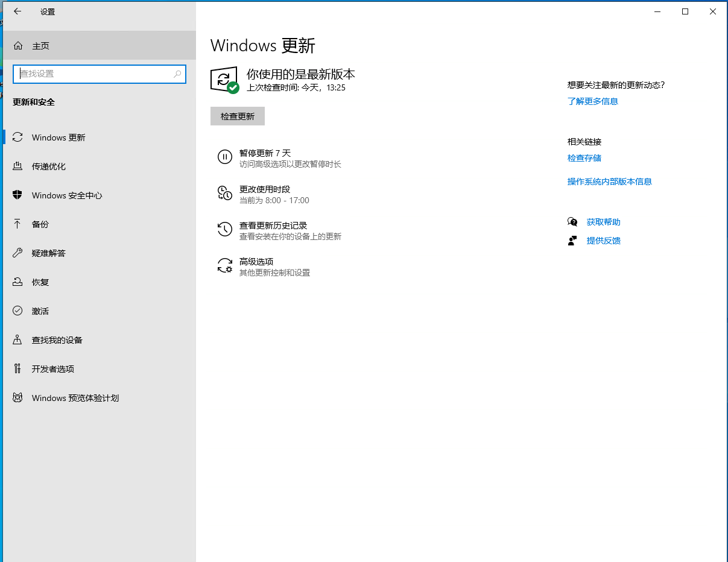Click the 恢复 recovery icon

pyautogui.click(x=17, y=282)
